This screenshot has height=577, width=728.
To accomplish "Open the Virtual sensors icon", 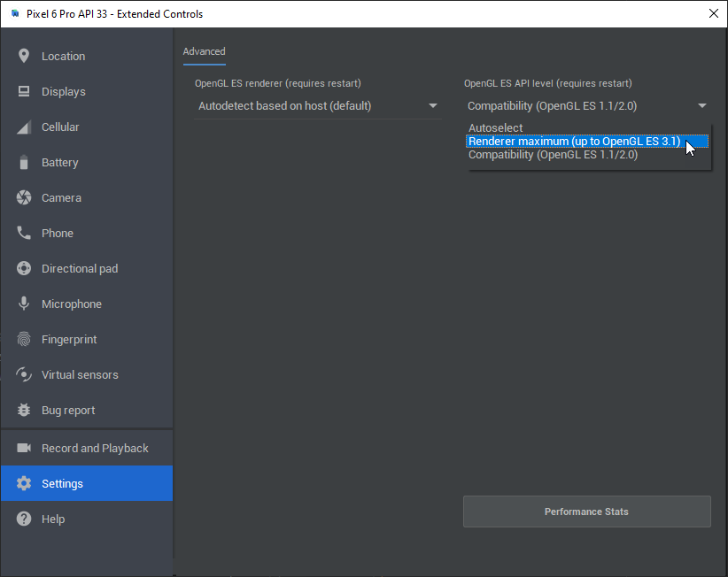I will point(24,374).
